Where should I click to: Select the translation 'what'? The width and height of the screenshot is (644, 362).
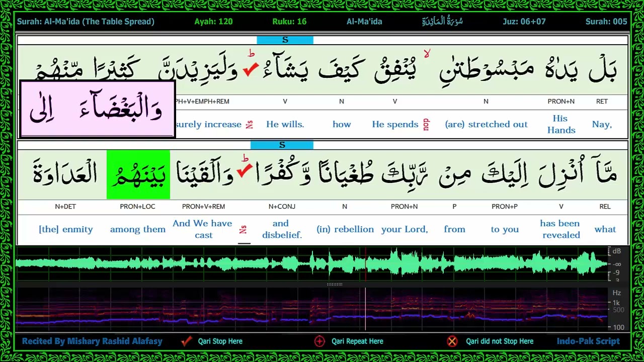coord(605,229)
